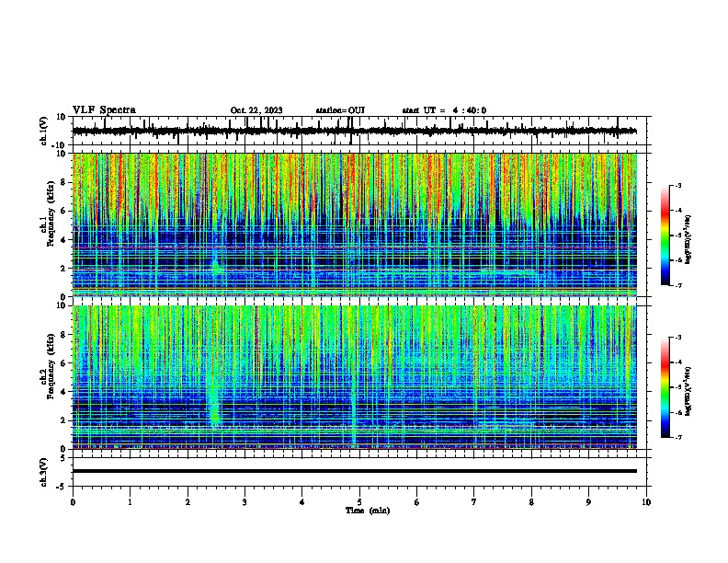This screenshot has width=728, height=563.
Task: Click the '8' kHz tick on ch.1 frequency axis
Action: tap(64, 182)
